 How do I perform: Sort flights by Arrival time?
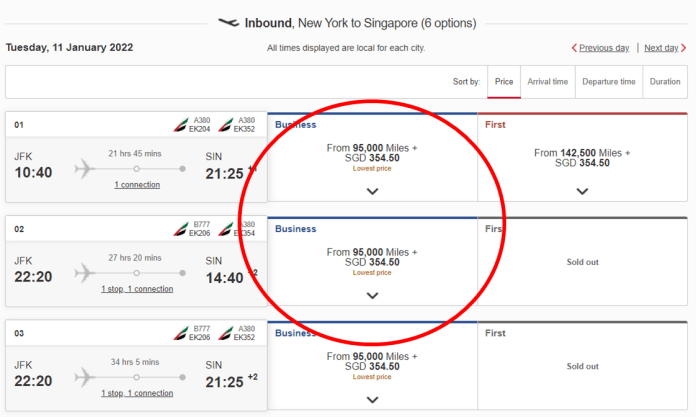(x=548, y=82)
